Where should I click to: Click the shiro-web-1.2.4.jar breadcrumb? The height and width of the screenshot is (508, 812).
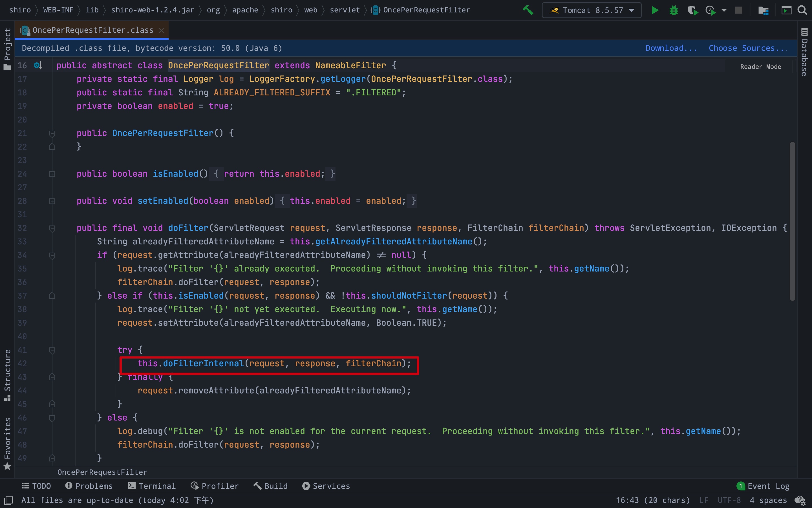153,10
